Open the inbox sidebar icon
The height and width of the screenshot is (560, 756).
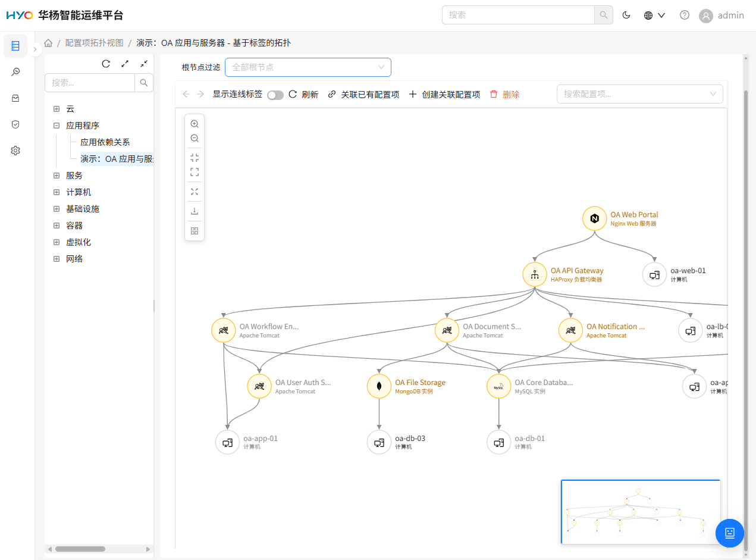[x=15, y=98]
